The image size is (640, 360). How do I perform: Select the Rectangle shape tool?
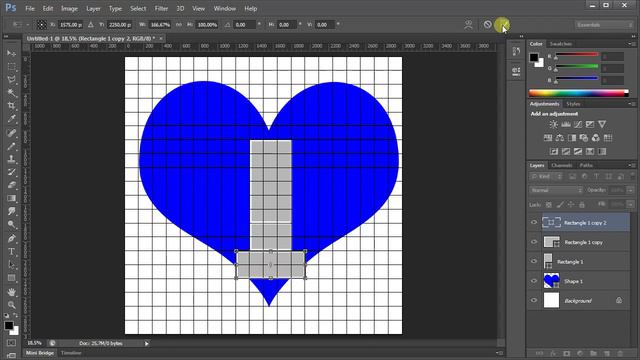pos(11,278)
